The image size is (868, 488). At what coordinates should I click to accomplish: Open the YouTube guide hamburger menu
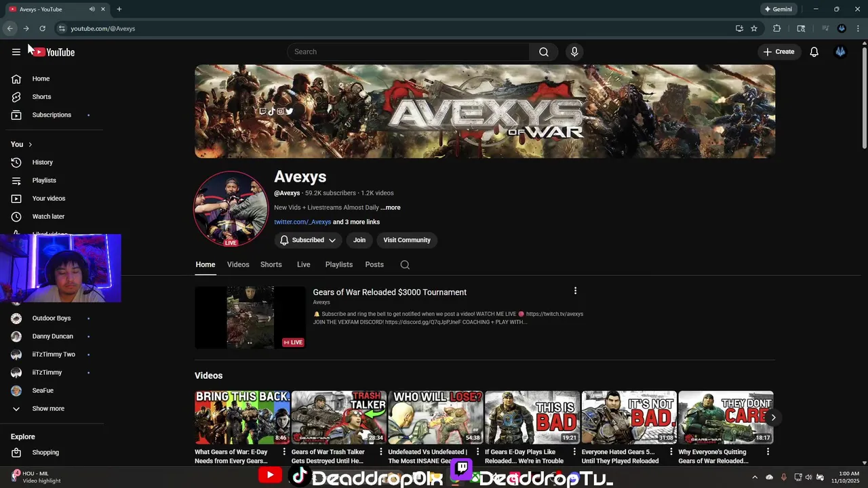pyautogui.click(x=16, y=52)
